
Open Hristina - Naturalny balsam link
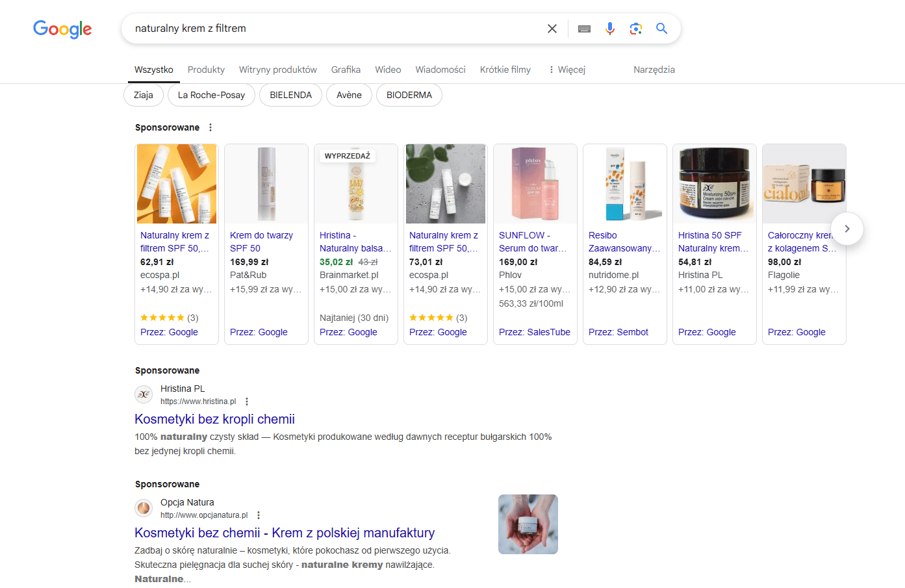(355, 242)
